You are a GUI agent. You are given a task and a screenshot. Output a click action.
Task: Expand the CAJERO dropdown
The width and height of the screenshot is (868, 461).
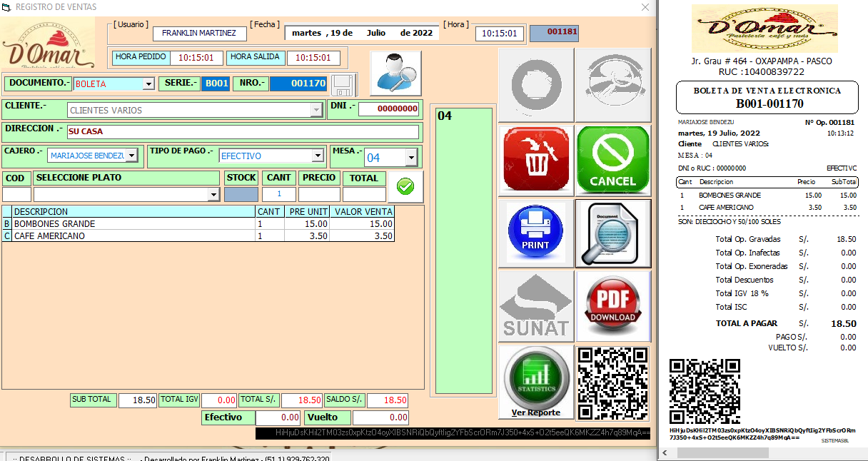[x=140, y=156]
